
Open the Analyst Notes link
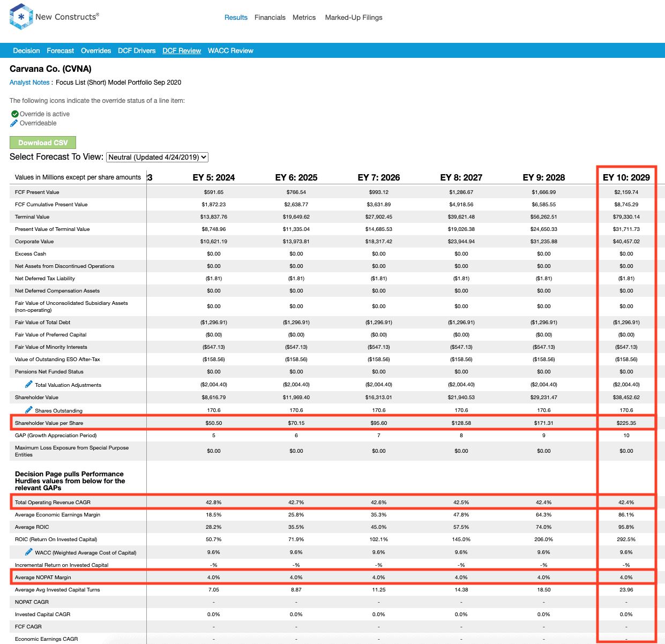tap(29, 83)
